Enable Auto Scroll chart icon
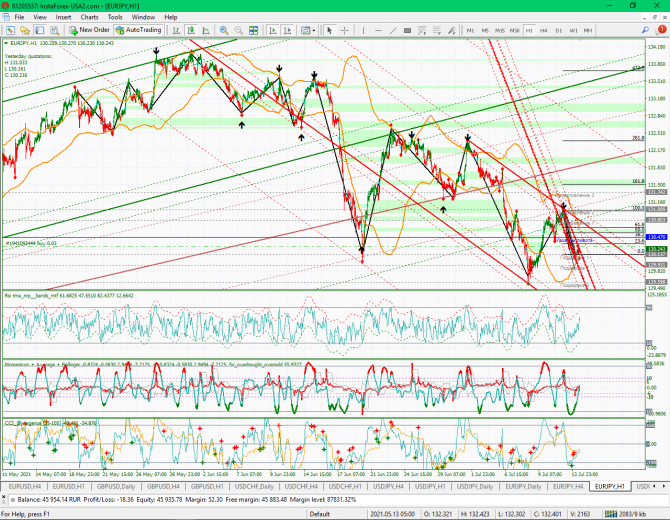This screenshot has width=670, height=520. coord(273,30)
